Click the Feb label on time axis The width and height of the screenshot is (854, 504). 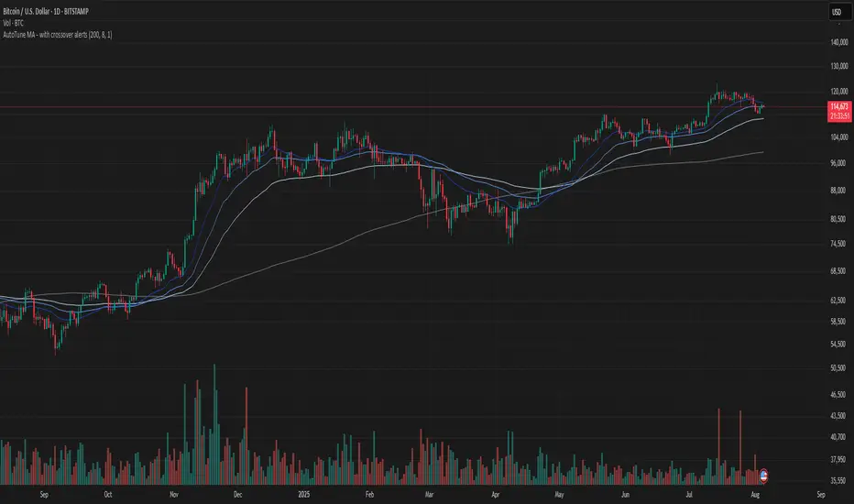point(368,492)
